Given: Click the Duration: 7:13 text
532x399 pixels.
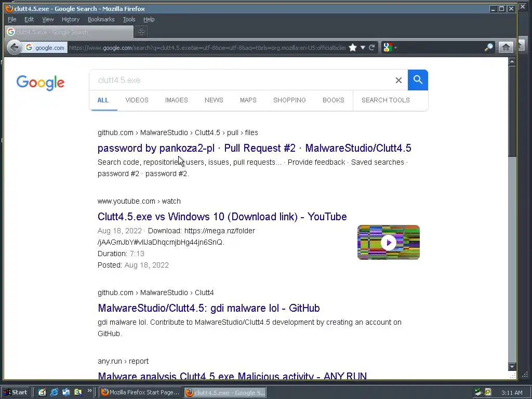Looking at the screenshot, I should pyautogui.click(x=121, y=254).
